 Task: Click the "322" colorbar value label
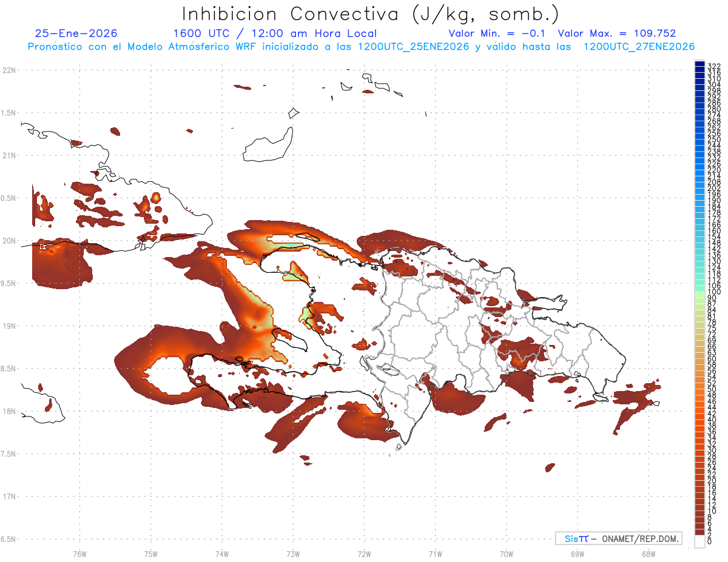[x=713, y=66]
